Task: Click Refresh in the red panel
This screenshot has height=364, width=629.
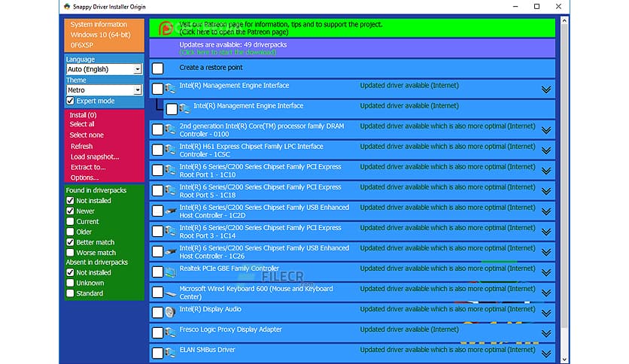Action: pyautogui.click(x=81, y=147)
